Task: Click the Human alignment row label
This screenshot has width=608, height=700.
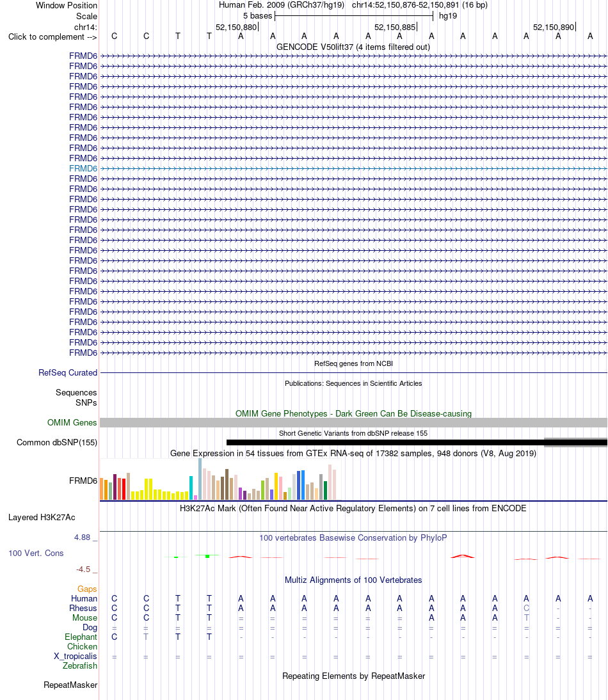Action: pos(84,599)
